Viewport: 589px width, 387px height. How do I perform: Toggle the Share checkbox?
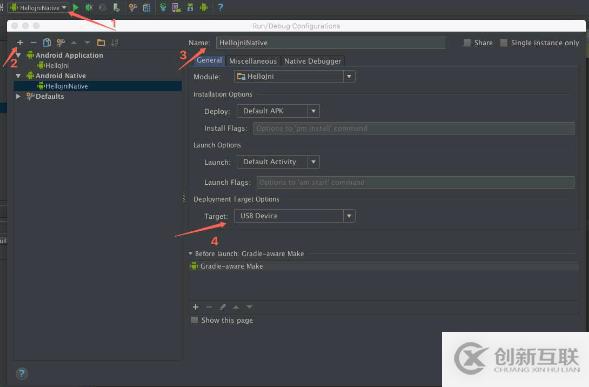[x=467, y=42]
